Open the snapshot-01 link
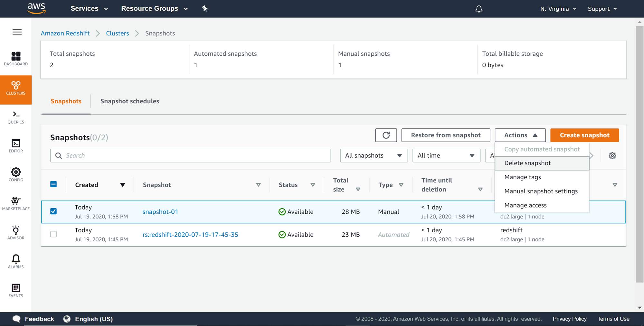This screenshot has height=326, width=644. (x=160, y=212)
